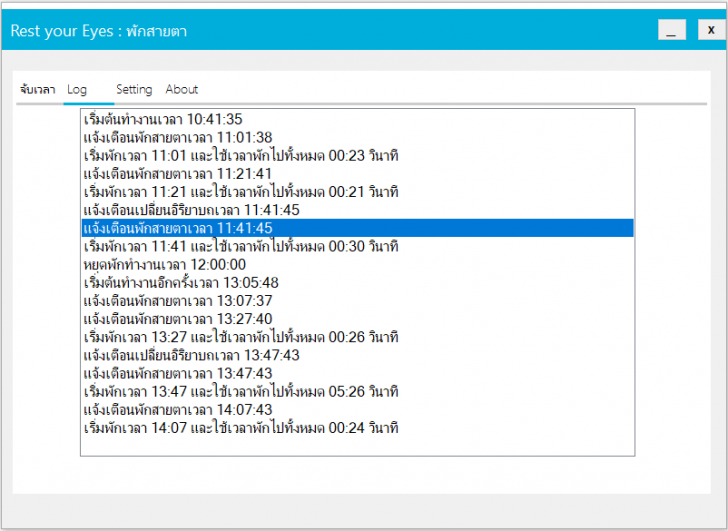Open the About tab

[x=182, y=89]
